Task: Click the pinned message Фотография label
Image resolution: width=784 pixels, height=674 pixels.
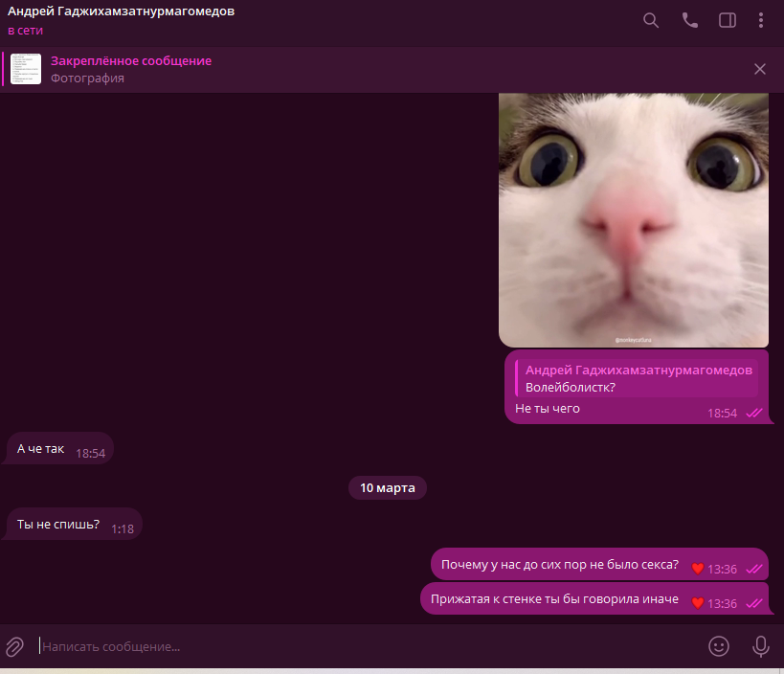Action: tap(87, 78)
